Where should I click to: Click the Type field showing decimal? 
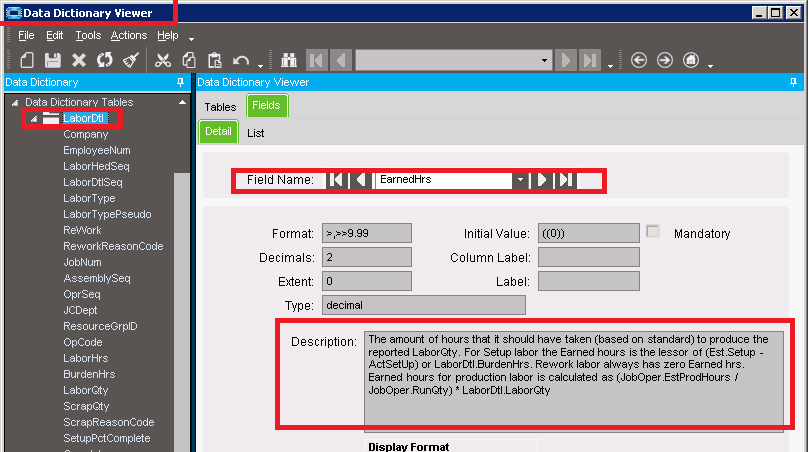424,305
